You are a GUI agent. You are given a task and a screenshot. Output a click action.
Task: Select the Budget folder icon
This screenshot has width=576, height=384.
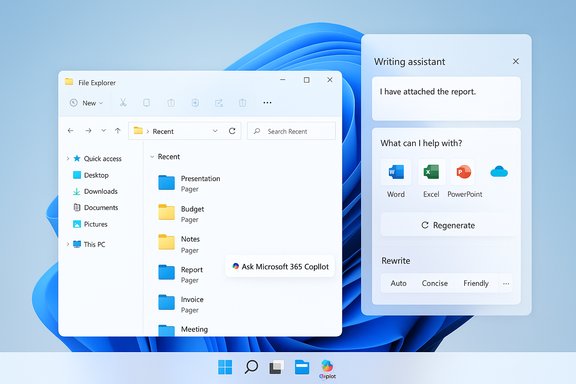(x=166, y=212)
